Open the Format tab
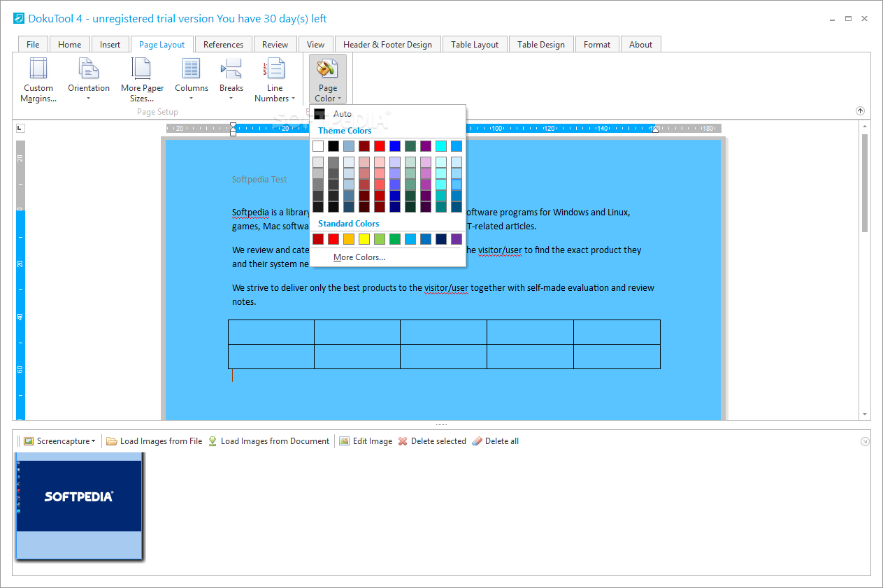The image size is (883, 588). (596, 44)
